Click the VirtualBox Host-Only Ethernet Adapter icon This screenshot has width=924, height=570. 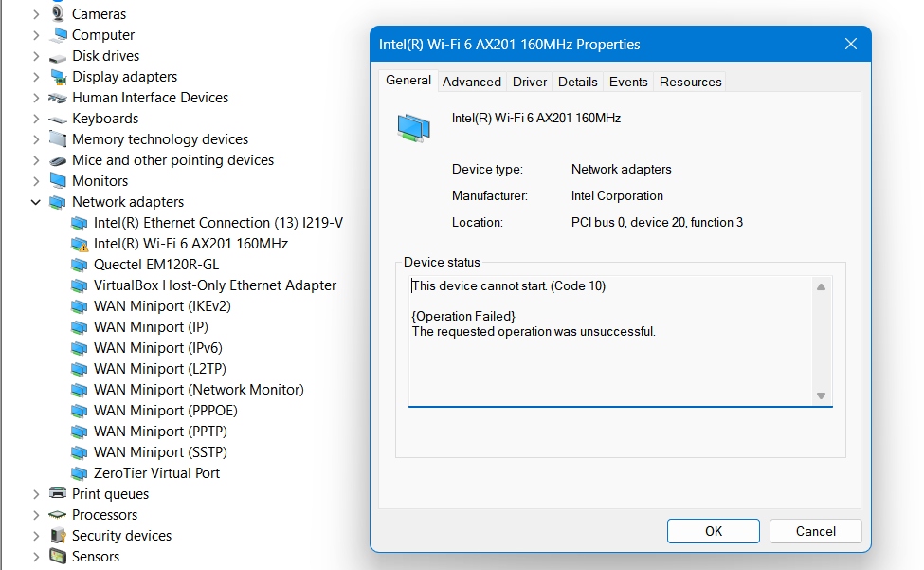79,285
